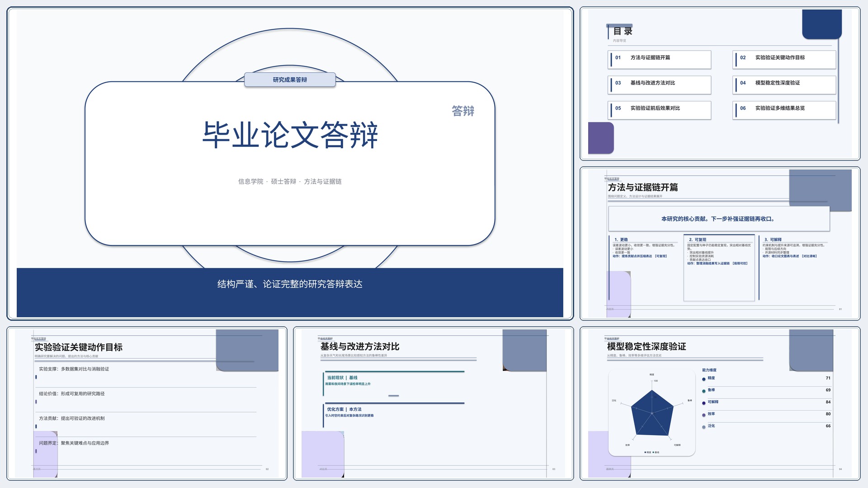Select the 优化方案 | 本方法 block

[394, 415]
